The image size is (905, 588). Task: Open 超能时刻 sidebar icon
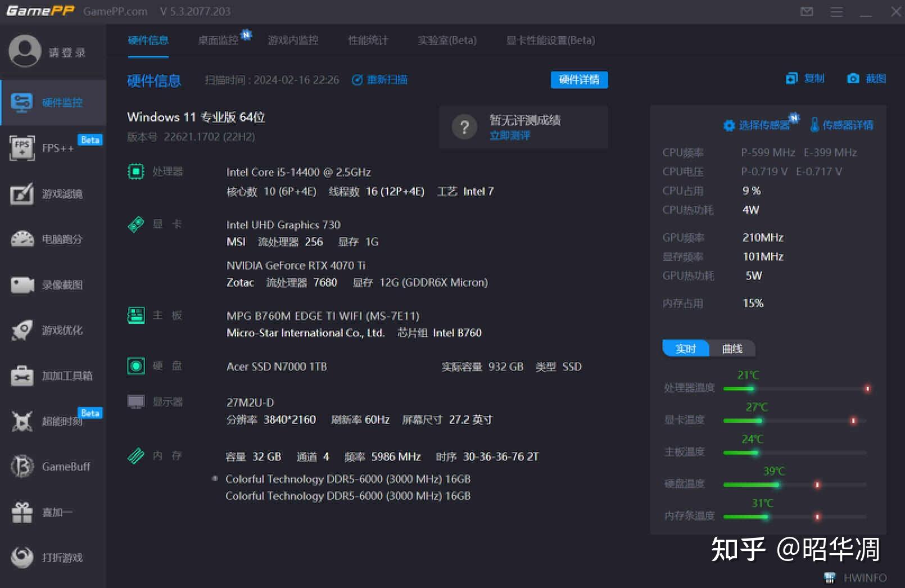pyautogui.click(x=22, y=421)
